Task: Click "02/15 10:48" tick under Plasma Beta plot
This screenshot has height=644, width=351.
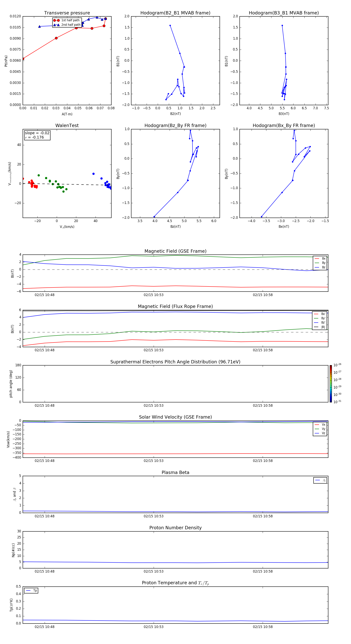Action: [x=44, y=516]
